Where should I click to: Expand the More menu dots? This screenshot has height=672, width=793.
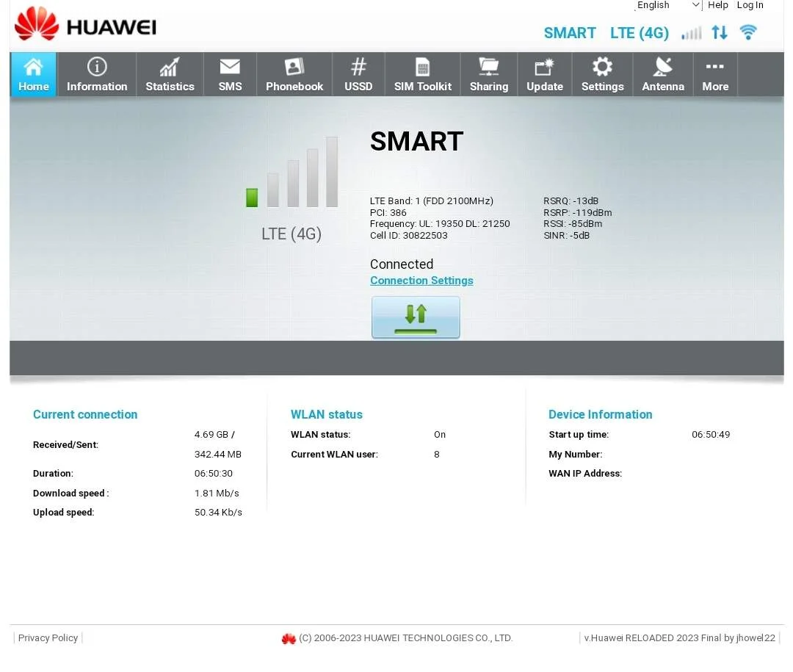(715, 74)
